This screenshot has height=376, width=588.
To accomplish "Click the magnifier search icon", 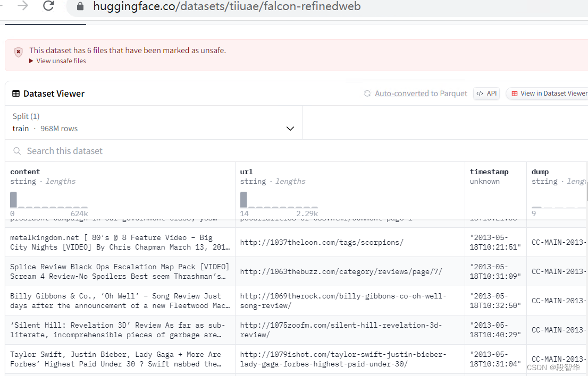I will (17, 151).
